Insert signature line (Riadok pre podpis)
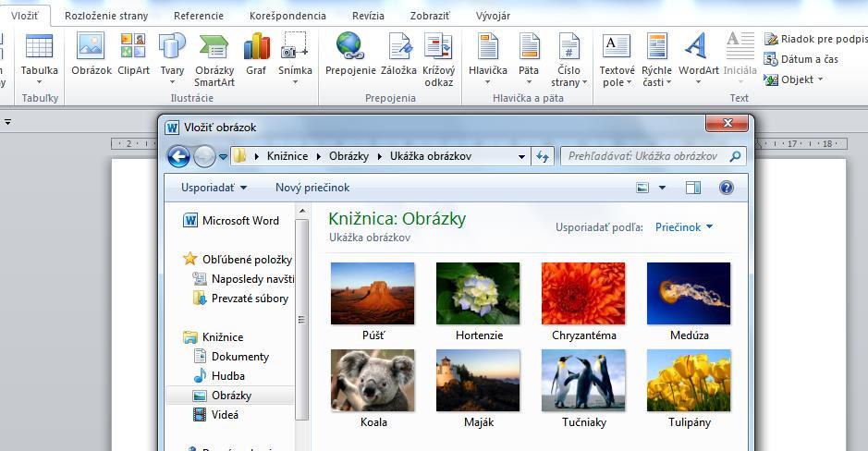 click(x=815, y=39)
